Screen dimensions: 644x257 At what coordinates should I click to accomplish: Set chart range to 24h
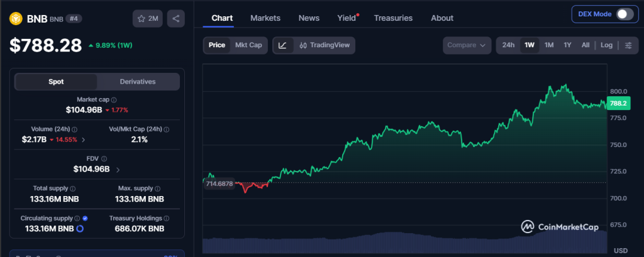tap(508, 45)
